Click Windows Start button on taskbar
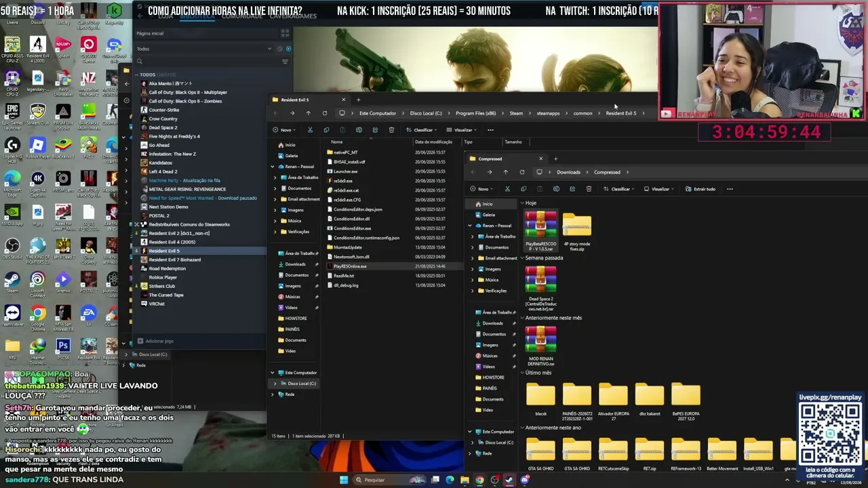Screen dimensions: 868x488 click(343, 480)
